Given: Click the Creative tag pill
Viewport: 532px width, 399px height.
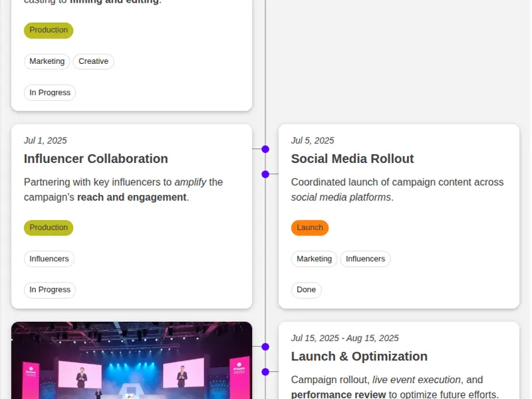Looking at the screenshot, I should click(93, 62).
